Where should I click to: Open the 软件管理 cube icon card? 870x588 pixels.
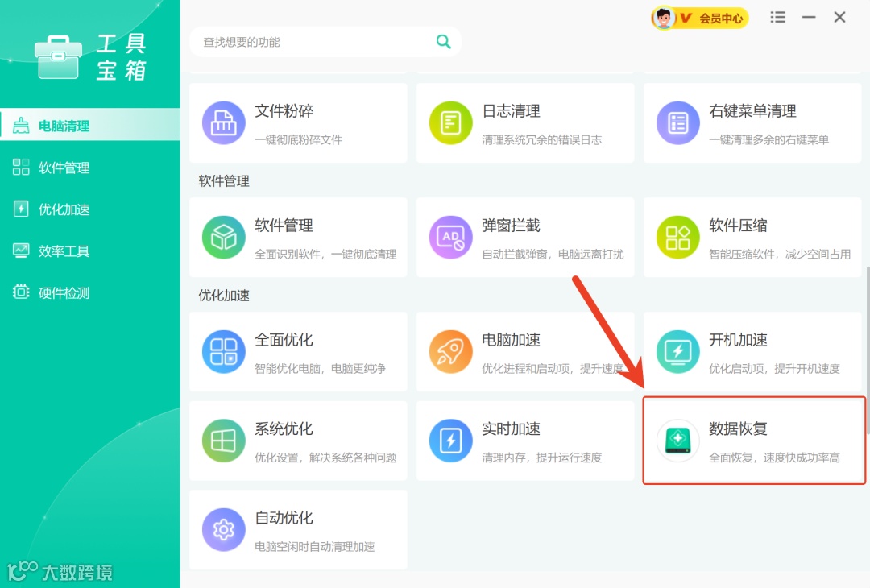[224, 238]
